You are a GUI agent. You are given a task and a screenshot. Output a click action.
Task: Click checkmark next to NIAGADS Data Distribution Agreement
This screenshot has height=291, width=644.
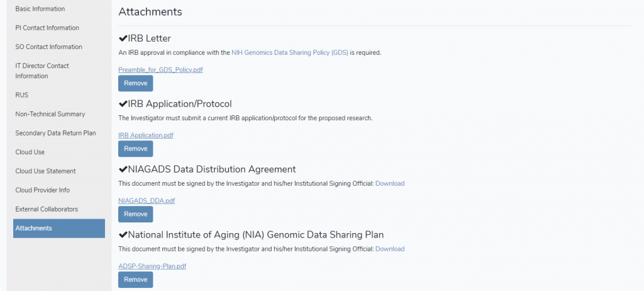click(x=123, y=169)
